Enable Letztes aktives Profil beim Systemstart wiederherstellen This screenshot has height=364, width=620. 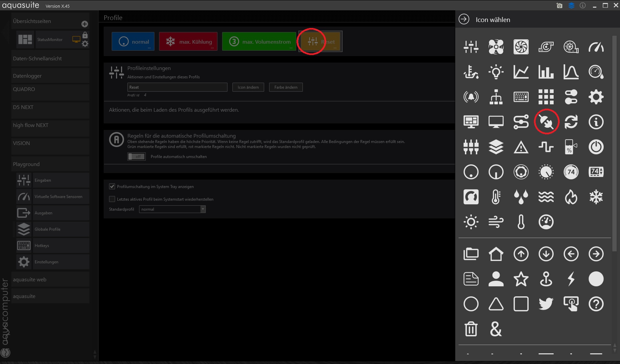pyautogui.click(x=112, y=199)
